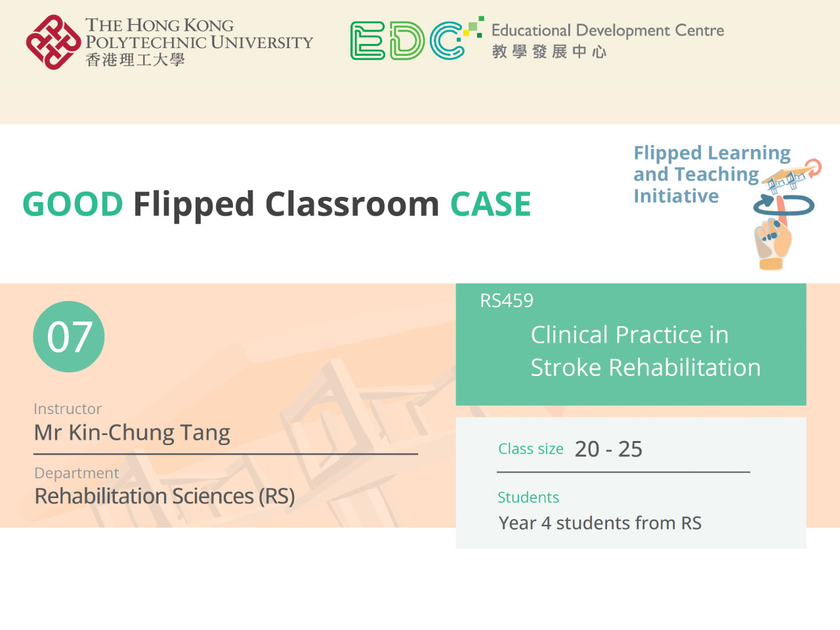The width and height of the screenshot is (840, 630).
Task: Click The Hong Kong Polytechnic University text
Action: [x=199, y=33]
